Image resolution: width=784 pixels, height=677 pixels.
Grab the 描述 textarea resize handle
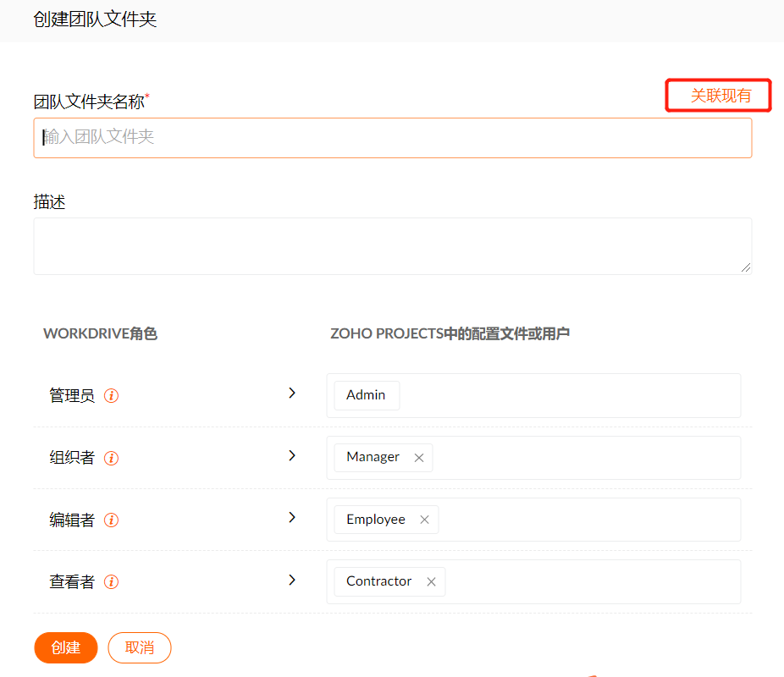(x=745, y=267)
